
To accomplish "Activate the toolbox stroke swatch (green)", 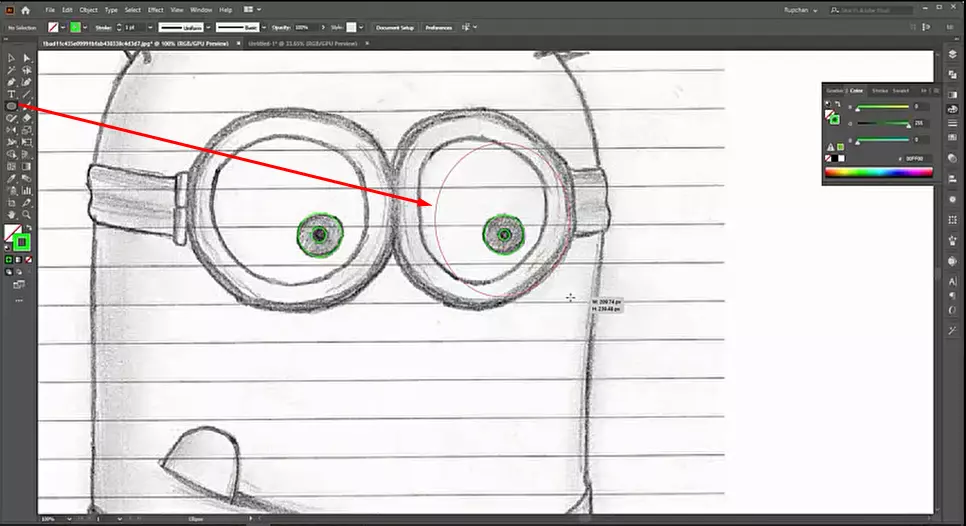I will click(x=22, y=242).
